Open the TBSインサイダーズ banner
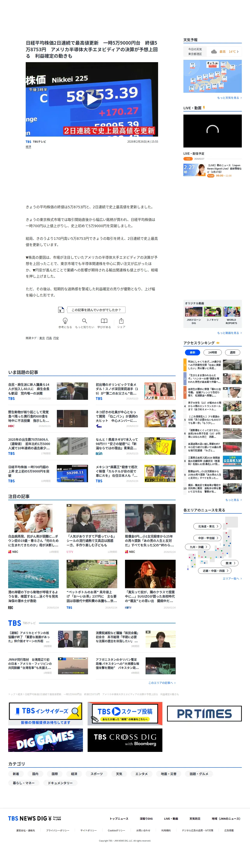250x868 pixels. 46,713
